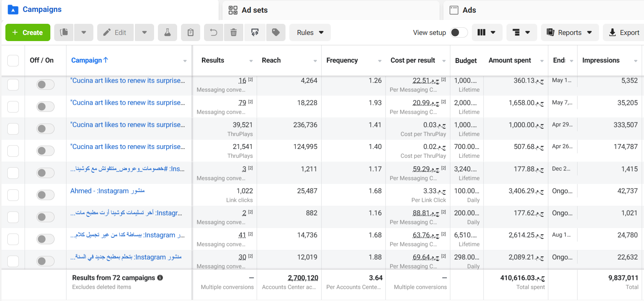The image size is (644, 301).
Task: Click the Export button
Action: tap(624, 33)
